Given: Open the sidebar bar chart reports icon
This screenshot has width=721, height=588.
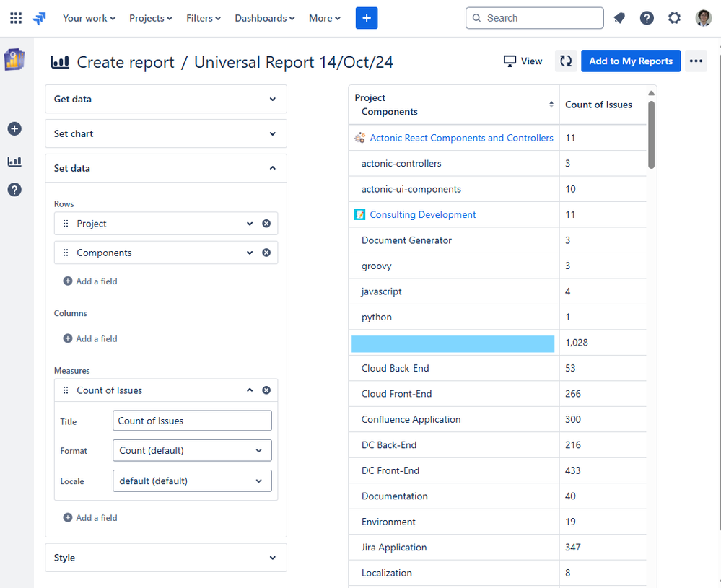Looking at the screenshot, I should pos(14,162).
